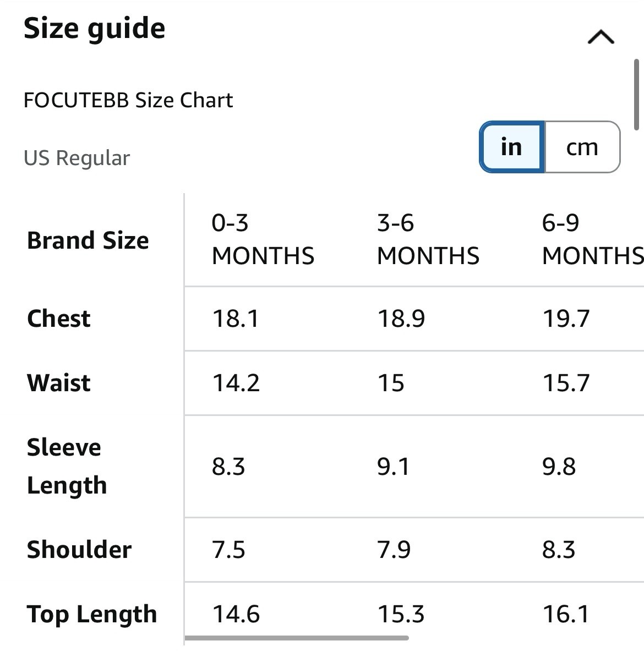Click the Shoulder row label

point(79,550)
